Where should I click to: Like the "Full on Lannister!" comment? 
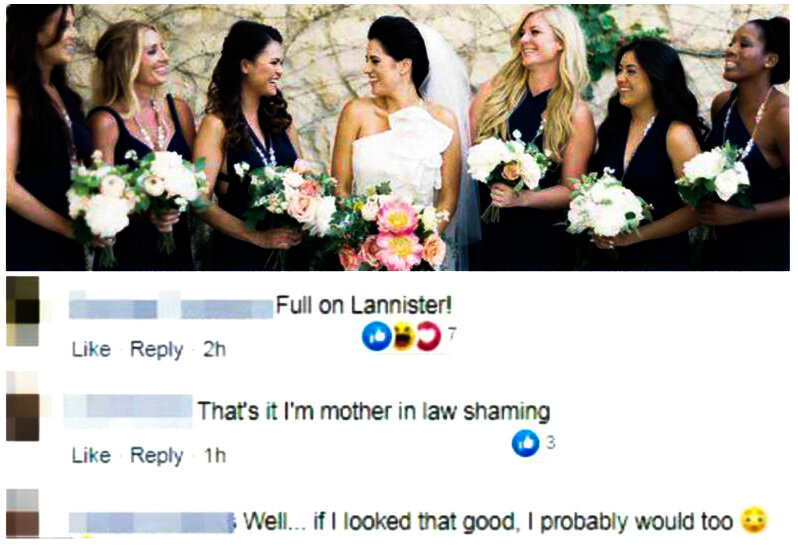[91, 350]
